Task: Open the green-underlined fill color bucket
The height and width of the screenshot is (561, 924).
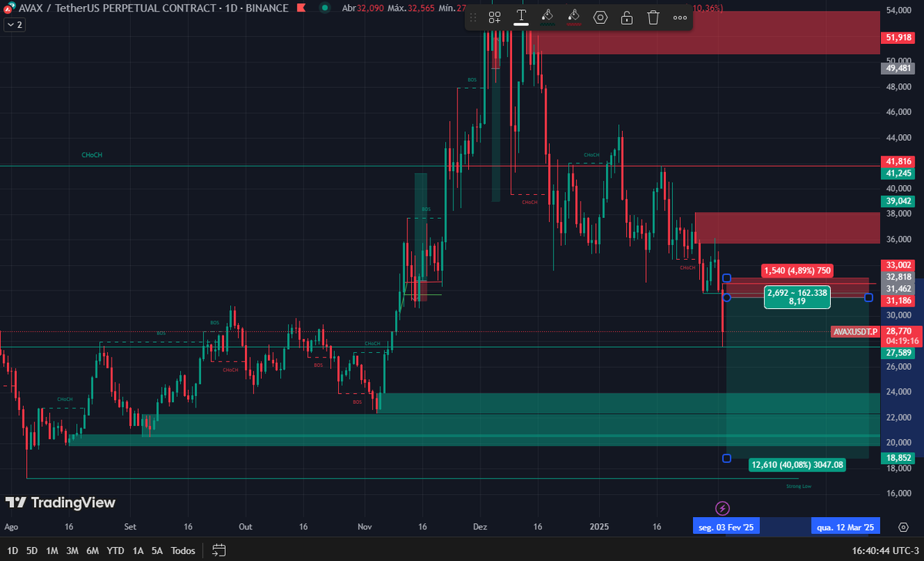Action: pyautogui.click(x=547, y=17)
